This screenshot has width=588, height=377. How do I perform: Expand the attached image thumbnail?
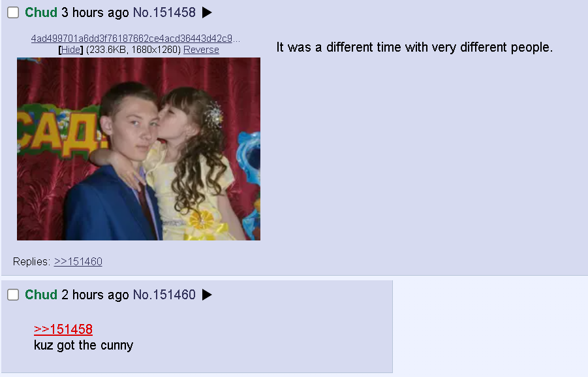tap(138, 149)
